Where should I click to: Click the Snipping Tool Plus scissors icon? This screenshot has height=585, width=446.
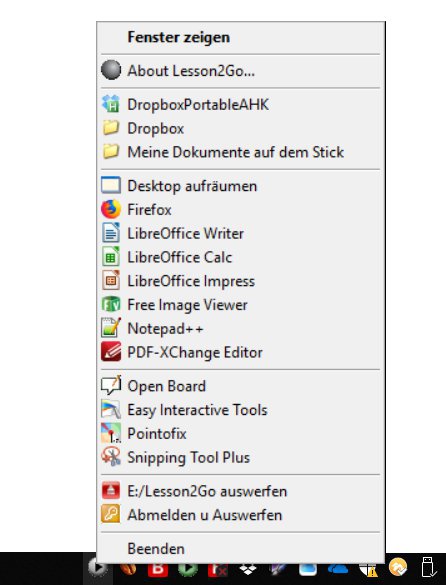click(111, 457)
